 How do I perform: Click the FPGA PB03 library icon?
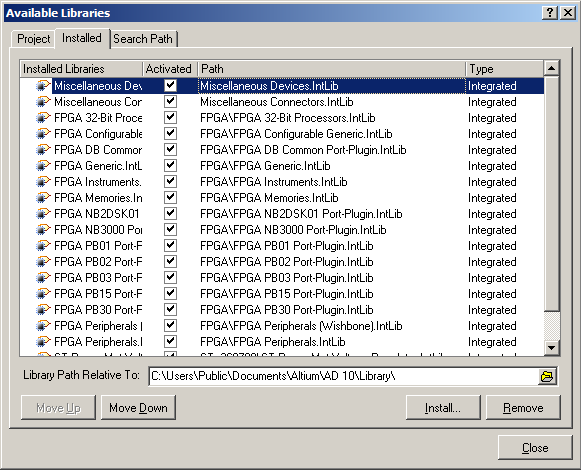[43, 278]
